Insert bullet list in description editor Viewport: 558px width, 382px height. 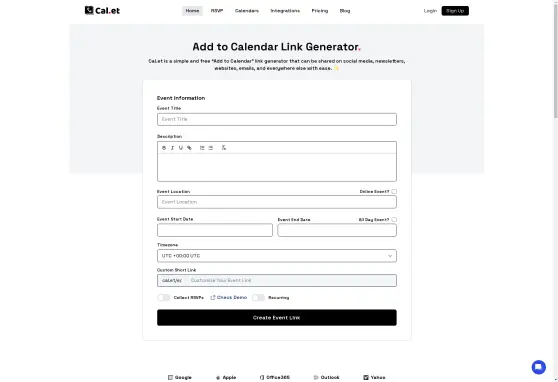(x=211, y=148)
